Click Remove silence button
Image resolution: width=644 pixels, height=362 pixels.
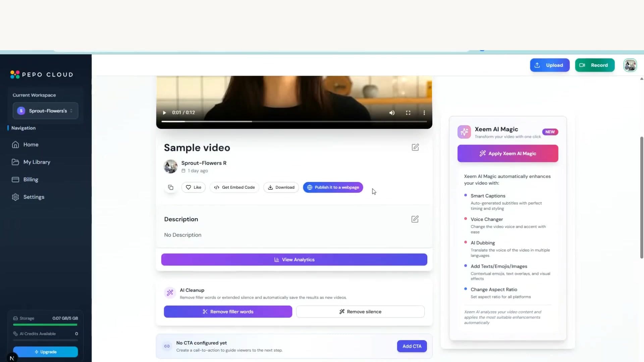click(360, 312)
